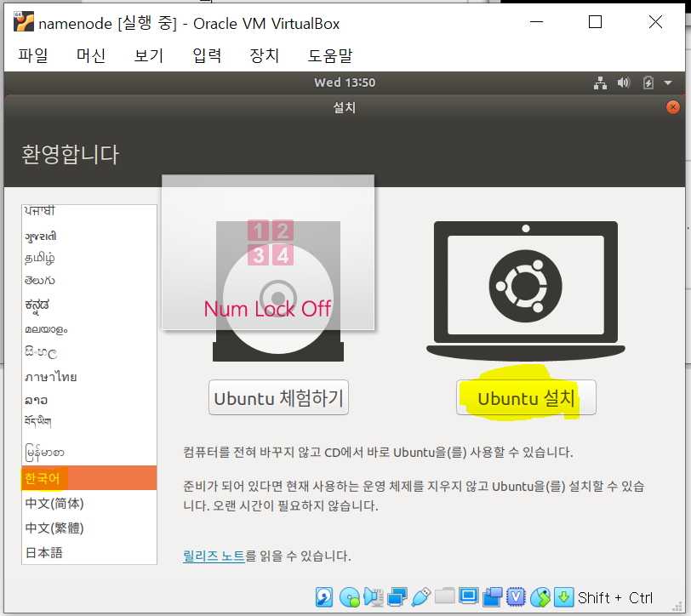Click the Ubuntu volume speaker icon
This screenshot has height=616, width=691.
click(624, 83)
